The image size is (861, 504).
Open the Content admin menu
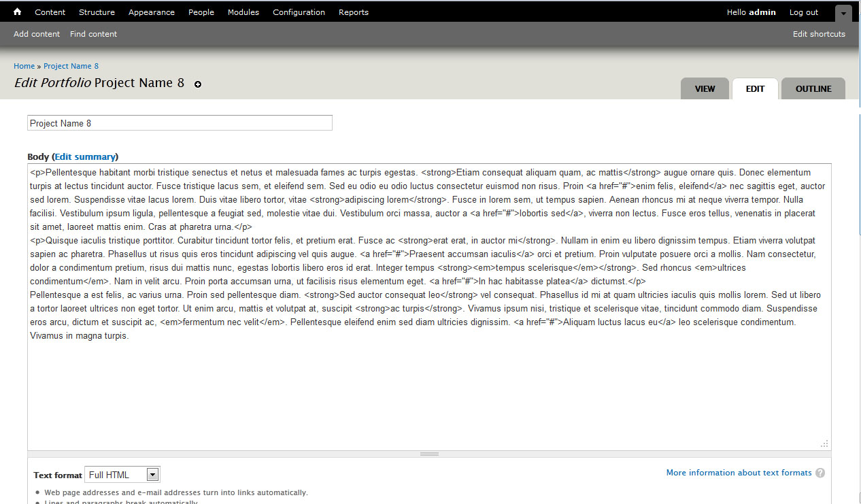50,12
